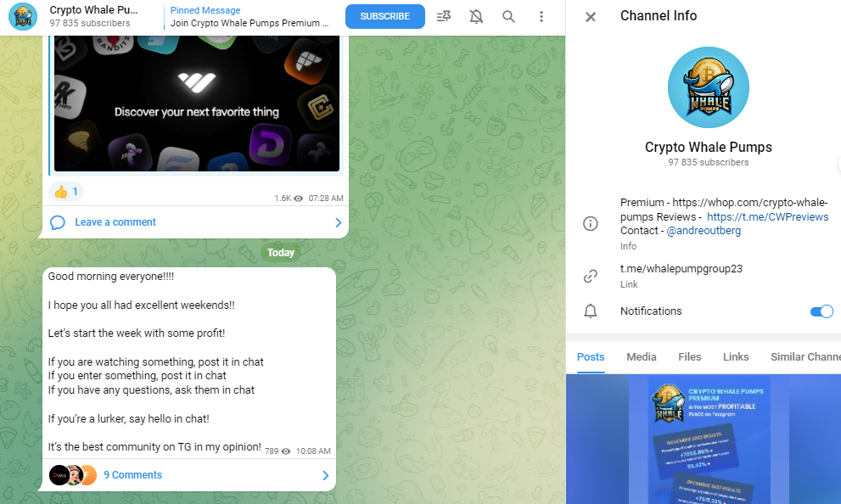Screen dimensions: 841x504
Task: Open comments via the speech bubble icon
Action: tap(57, 221)
